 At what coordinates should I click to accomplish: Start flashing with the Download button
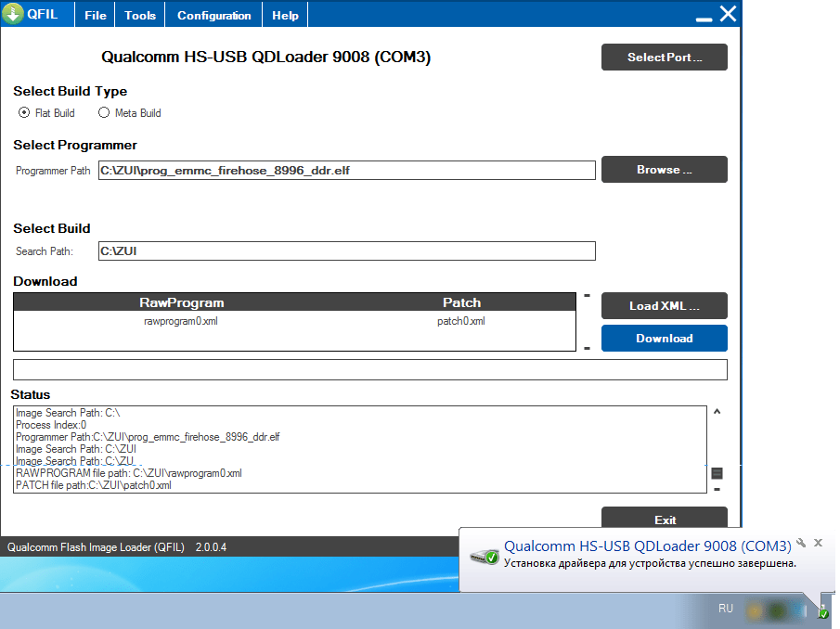click(x=665, y=339)
